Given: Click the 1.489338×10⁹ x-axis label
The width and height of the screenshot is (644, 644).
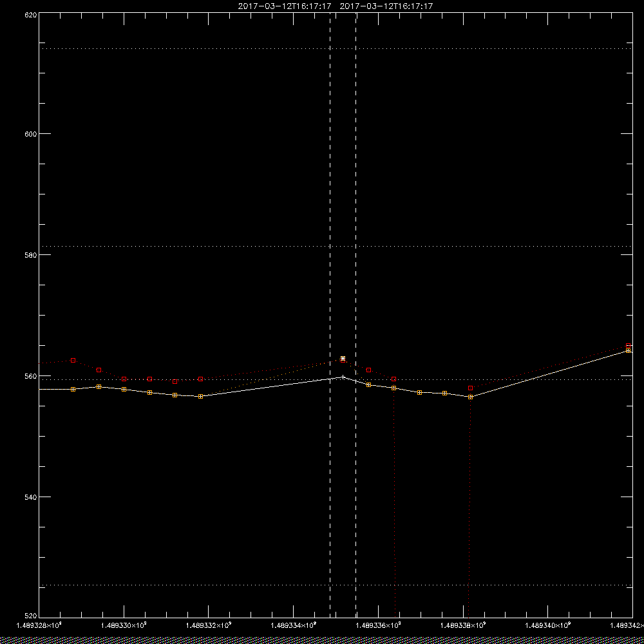Looking at the screenshot, I should pos(463,625).
